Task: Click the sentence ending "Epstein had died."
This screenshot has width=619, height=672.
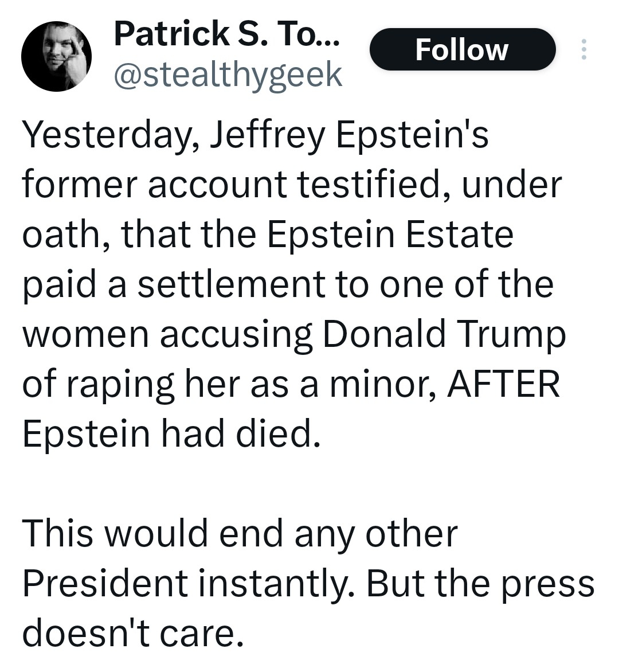Action: pyautogui.click(x=169, y=434)
